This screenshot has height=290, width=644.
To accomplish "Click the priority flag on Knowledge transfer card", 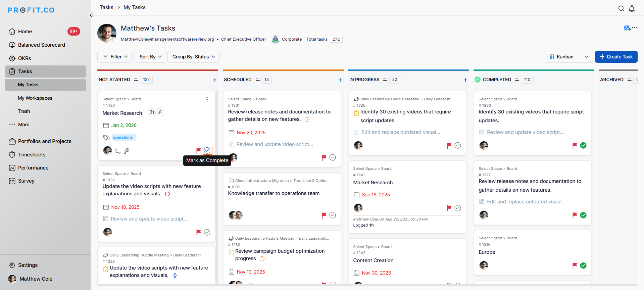I will (324, 215).
